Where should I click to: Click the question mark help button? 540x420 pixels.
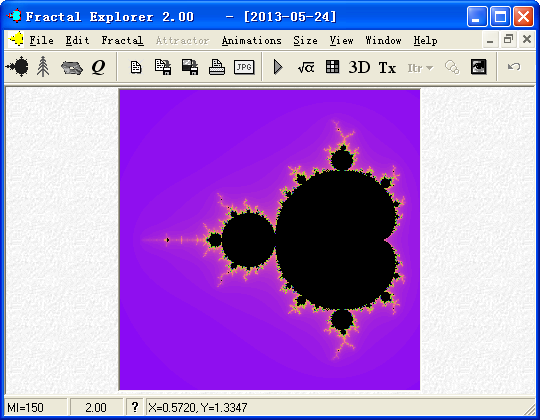(135, 407)
